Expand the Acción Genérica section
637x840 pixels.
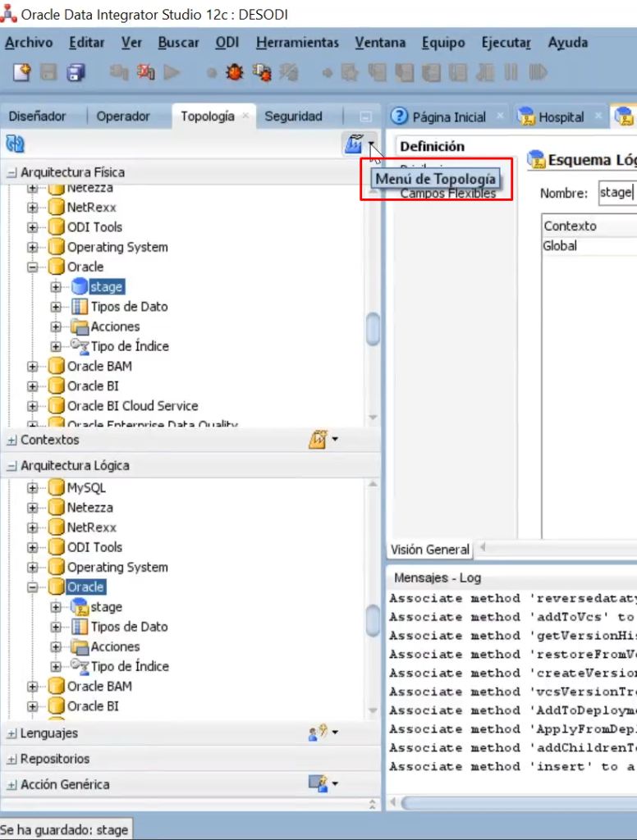click(x=11, y=785)
